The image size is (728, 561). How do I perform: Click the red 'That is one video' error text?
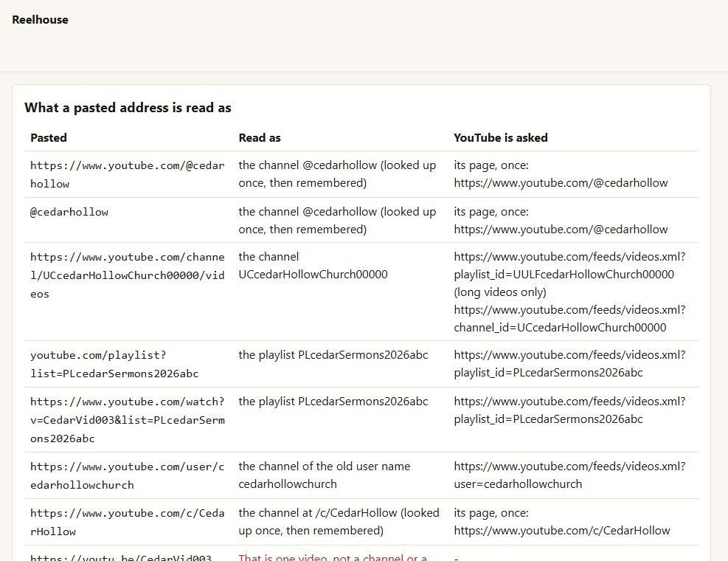click(x=333, y=557)
